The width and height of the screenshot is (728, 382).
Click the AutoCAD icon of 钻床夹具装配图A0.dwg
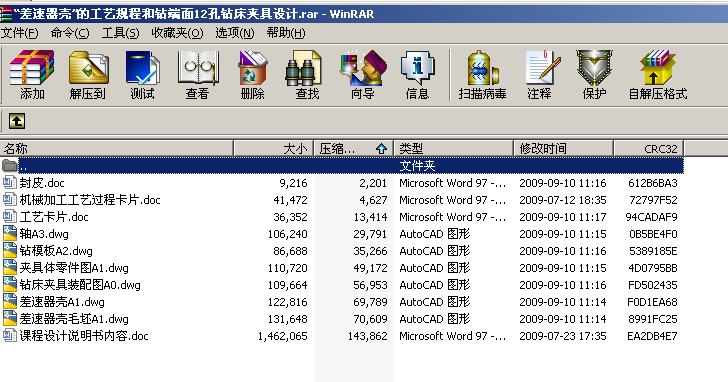(x=9, y=285)
